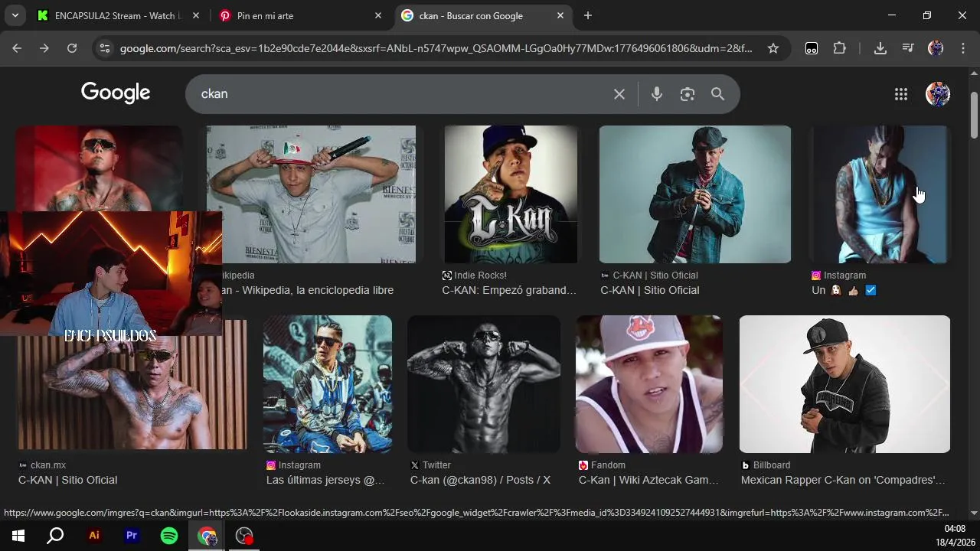Submit search with magnifier icon

(x=717, y=94)
